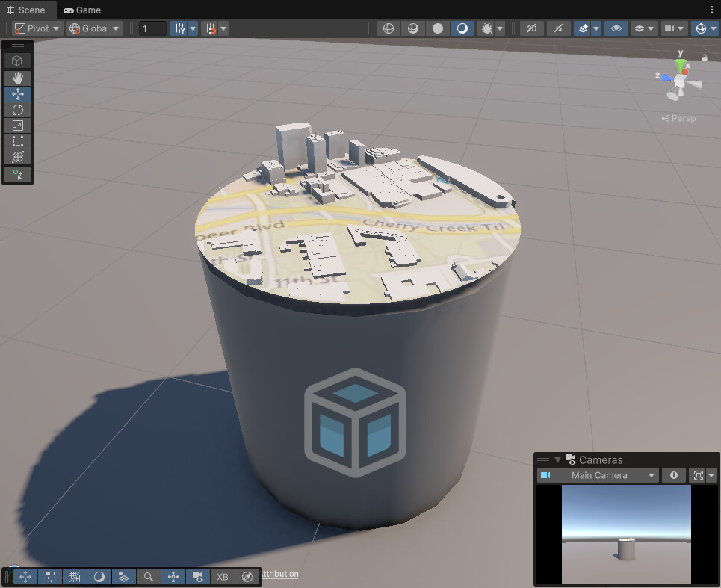
Task: Select the Rect tool
Action: 17,141
